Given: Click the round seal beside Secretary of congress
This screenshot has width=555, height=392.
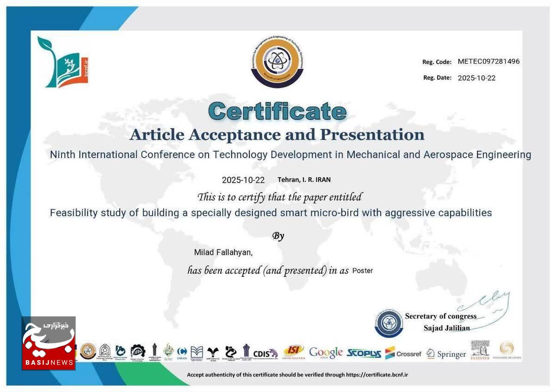Looking at the screenshot, I should tap(389, 323).
